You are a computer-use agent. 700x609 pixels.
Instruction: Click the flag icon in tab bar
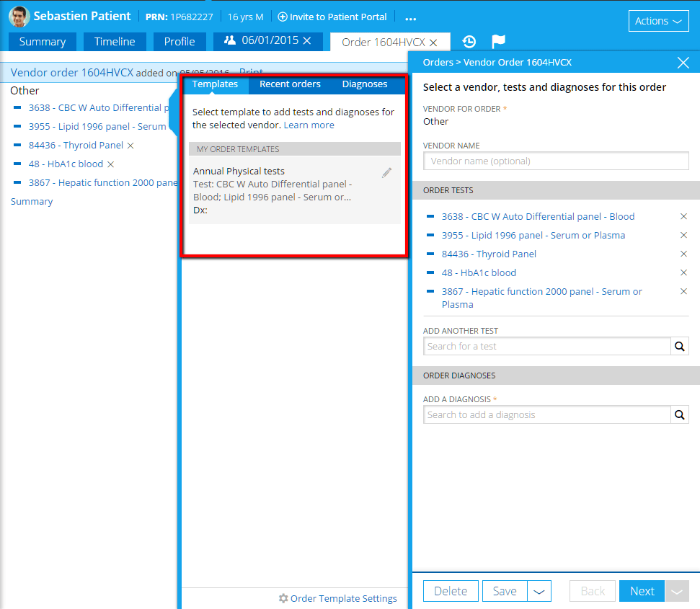[x=498, y=42]
